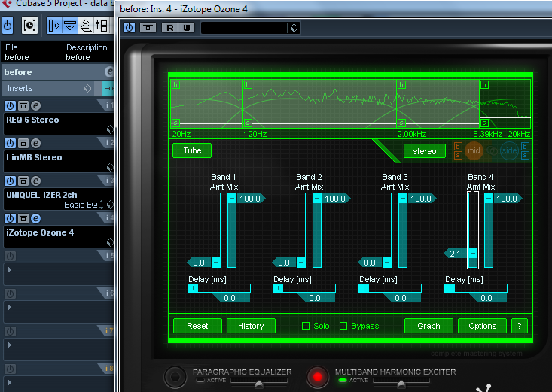Image resolution: width=552 pixels, height=392 pixels.
Task: Select the mid channel button
Action: coord(474,151)
